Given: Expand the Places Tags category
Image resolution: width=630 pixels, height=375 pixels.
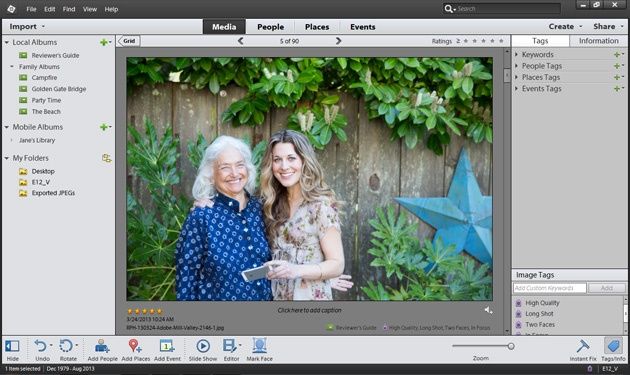Looking at the screenshot, I should [x=517, y=77].
